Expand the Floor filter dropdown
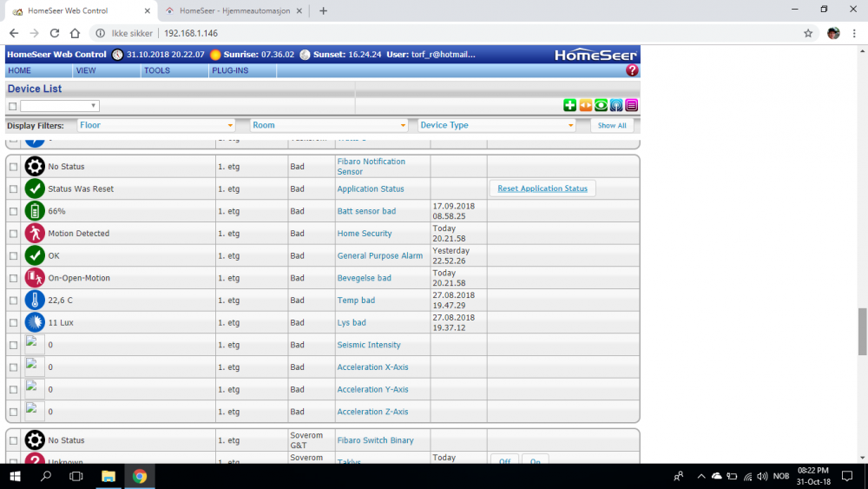The width and height of the screenshot is (868, 489). pos(156,125)
